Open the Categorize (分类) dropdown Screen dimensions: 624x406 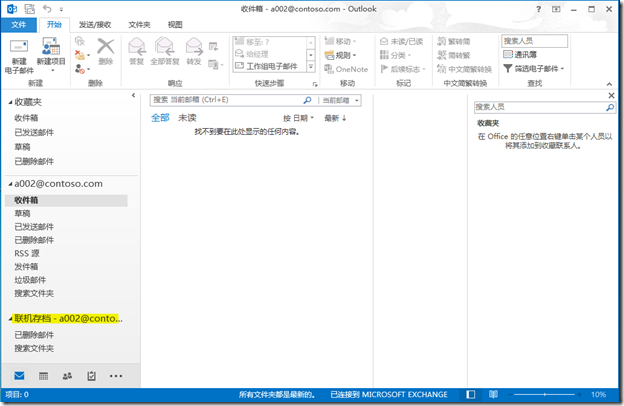395,55
